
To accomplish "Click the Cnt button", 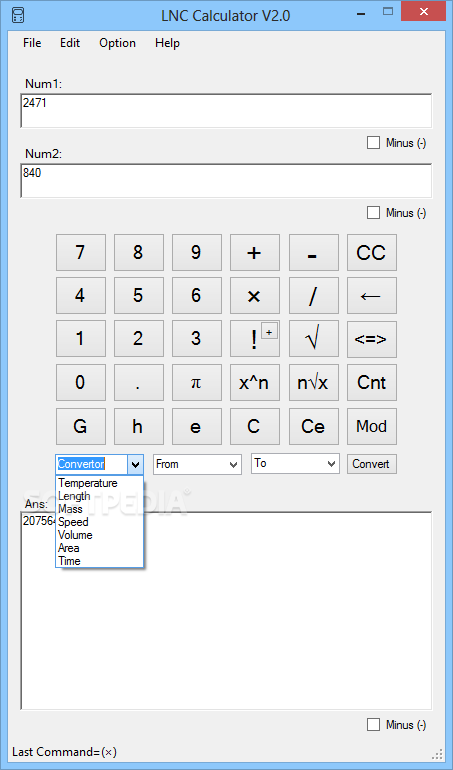I will pos(371,383).
